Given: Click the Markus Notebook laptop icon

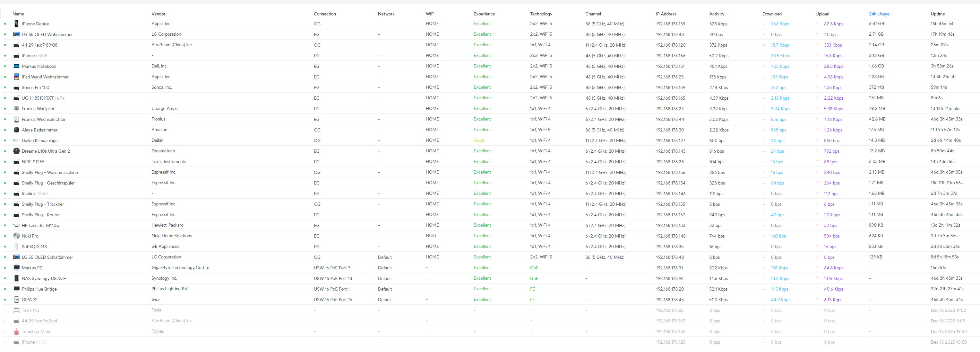Looking at the screenshot, I should pos(16,66).
